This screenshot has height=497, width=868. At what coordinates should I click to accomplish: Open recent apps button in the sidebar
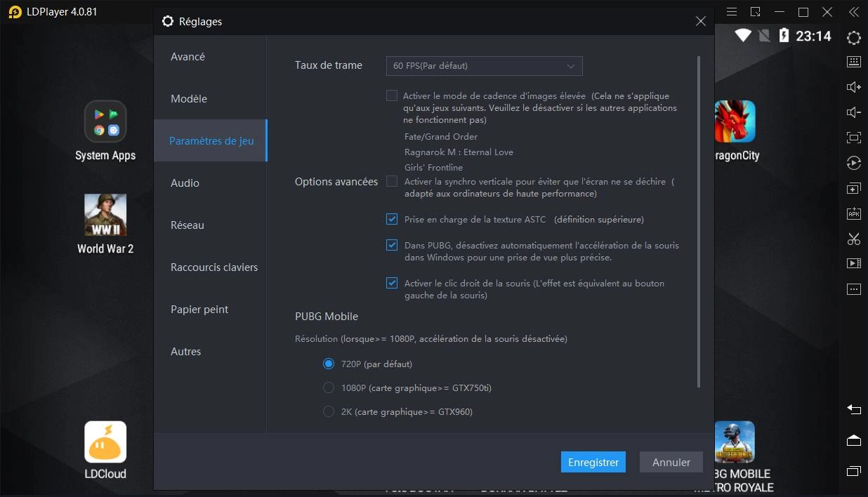point(853,470)
